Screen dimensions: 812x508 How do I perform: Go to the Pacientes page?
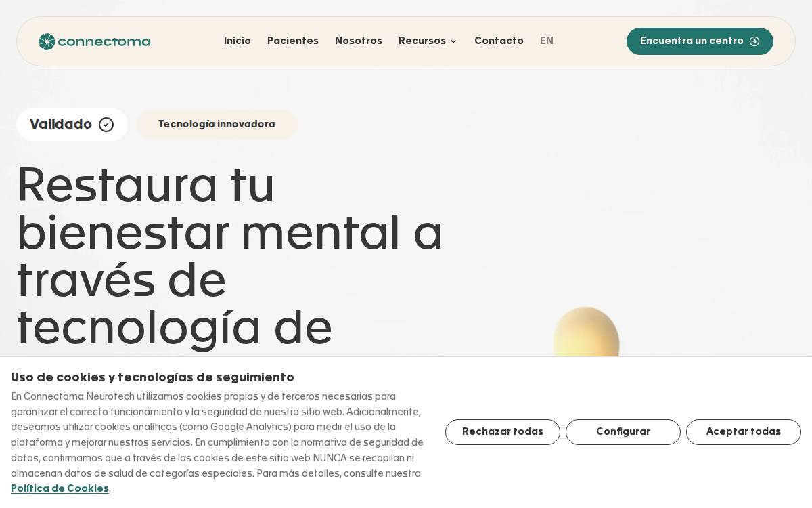[293, 41]
